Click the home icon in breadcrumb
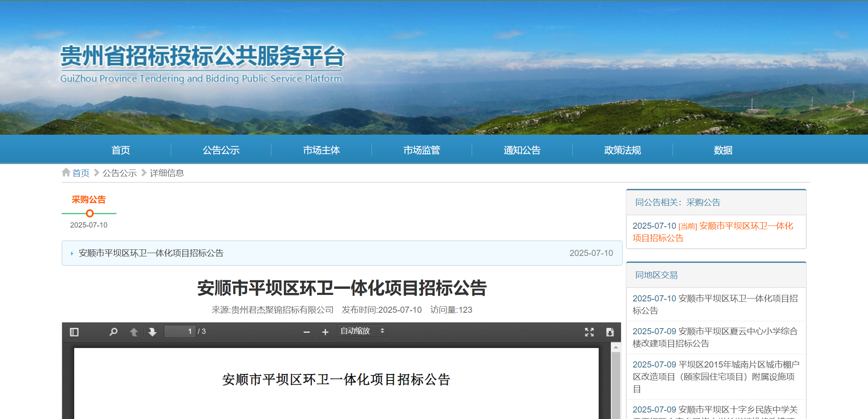The height and width of the screenshot is (419, 868). pyautogui.click(x=66, y=172)
